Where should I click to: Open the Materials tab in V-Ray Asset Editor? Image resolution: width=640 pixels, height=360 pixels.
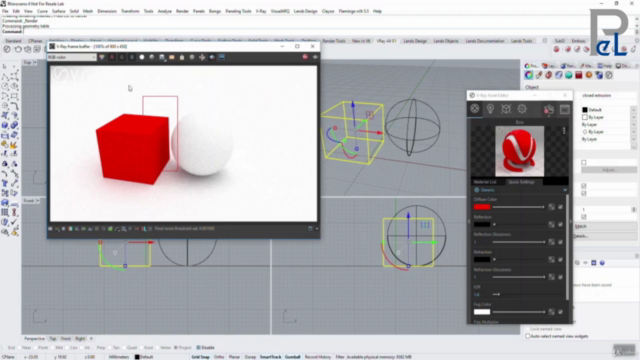click(474, 109)
